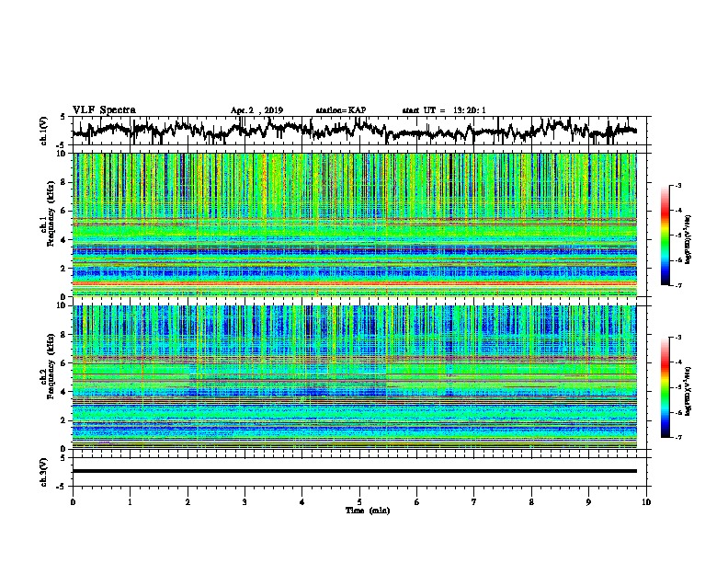Click the ch.1 spectrogram color bar

click(665, 236)
